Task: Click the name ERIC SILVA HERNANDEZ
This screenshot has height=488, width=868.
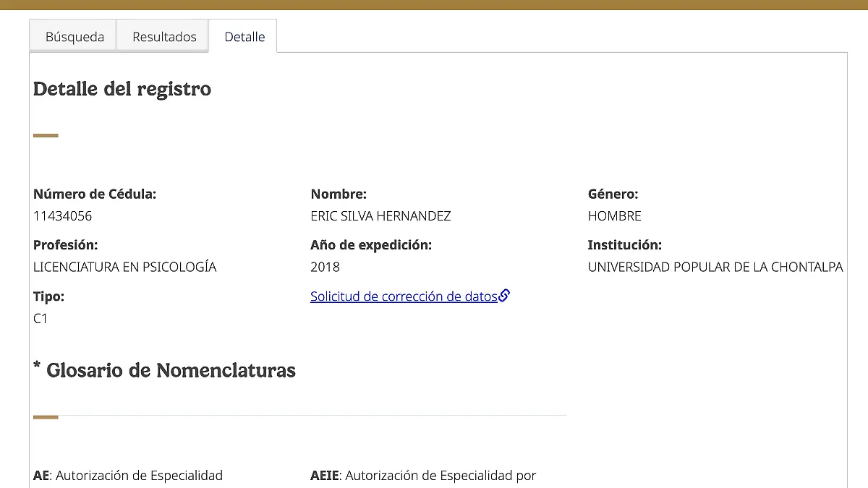Action: coord(380,216)
